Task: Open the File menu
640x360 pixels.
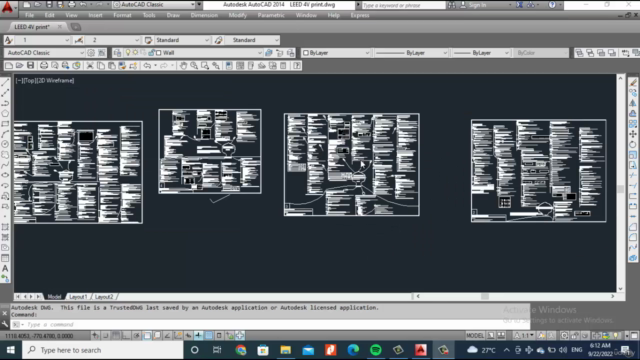Action: (x=30, y=15)
